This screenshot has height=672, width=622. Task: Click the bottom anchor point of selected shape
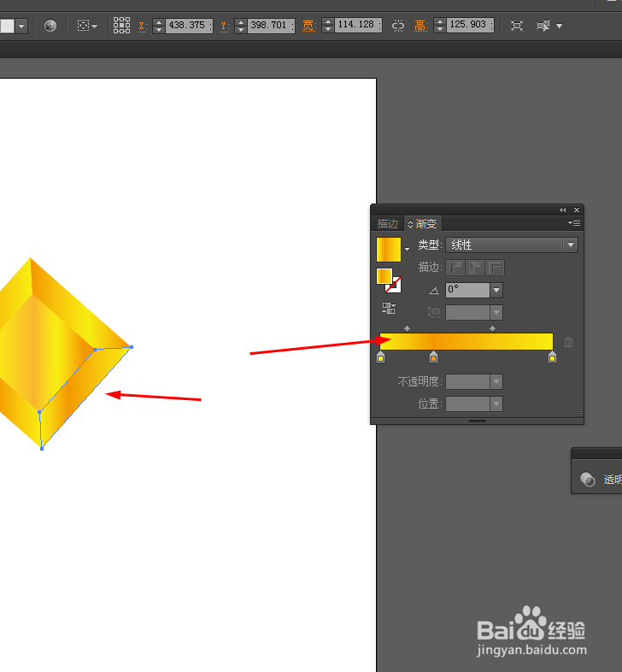pyautogui.click(x=42, y=449)
